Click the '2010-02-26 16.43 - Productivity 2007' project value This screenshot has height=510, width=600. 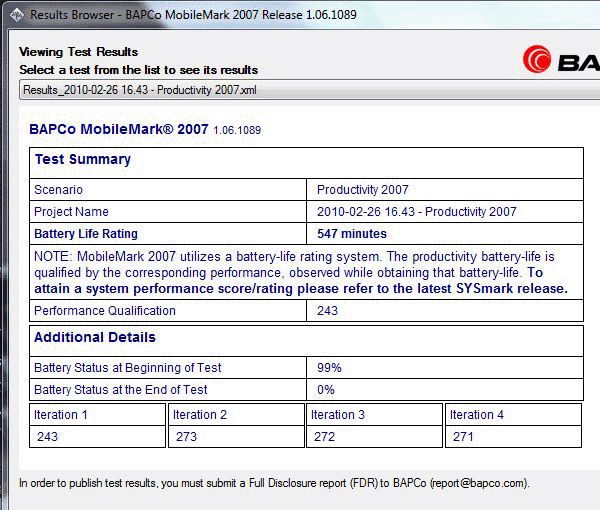[x=417, y=212]
